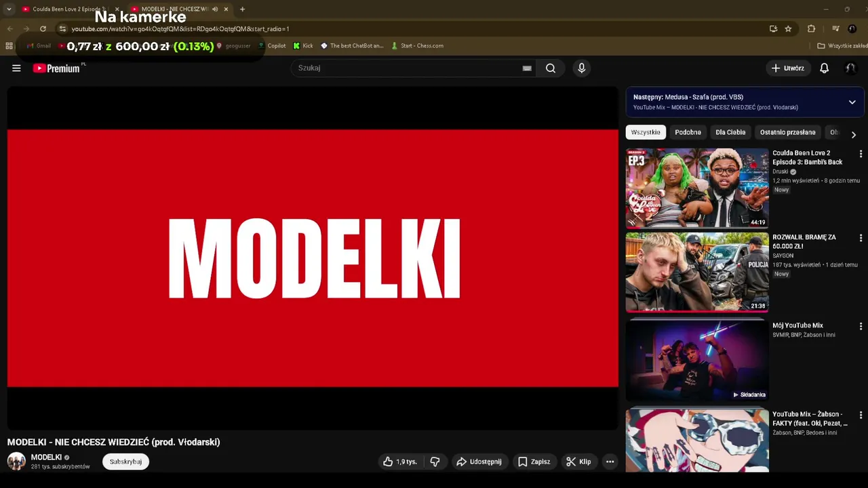This screenshot has height=488, width=868.
Task: Open browser extensions puzzle icon
Action: pos(811,28)
